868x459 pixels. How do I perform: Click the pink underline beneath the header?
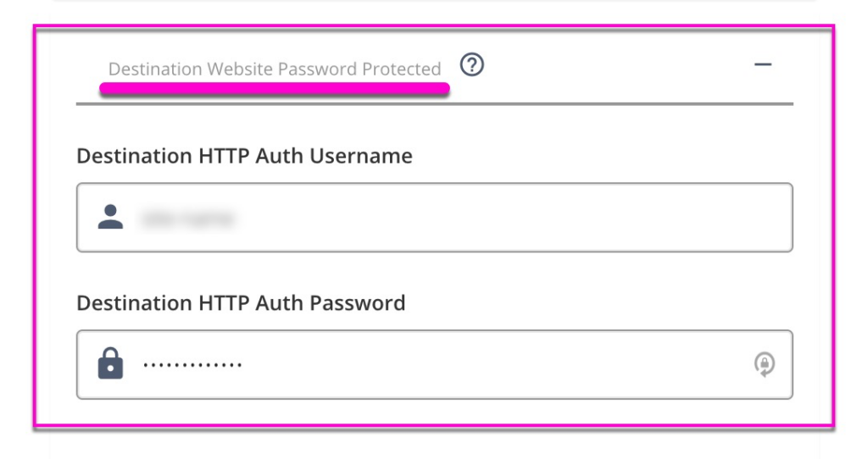pyautogui.click(x=275, y=89)
